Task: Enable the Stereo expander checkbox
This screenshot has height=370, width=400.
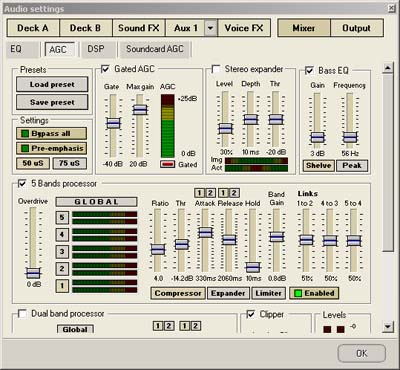Action: tap(216, 69)
